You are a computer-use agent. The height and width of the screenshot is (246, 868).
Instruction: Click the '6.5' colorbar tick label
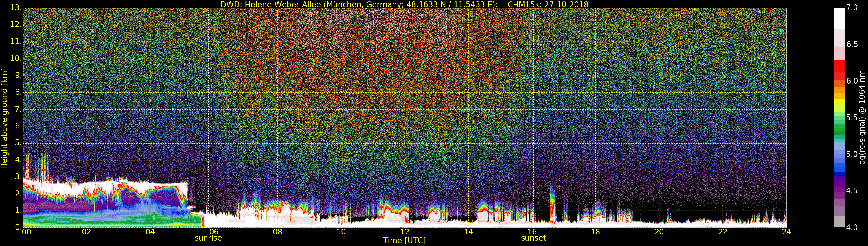pos(852,45)
